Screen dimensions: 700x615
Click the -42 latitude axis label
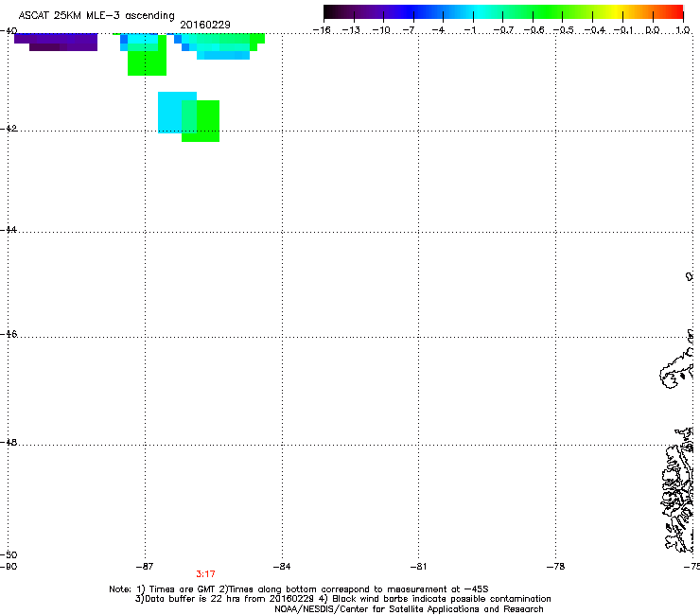pyautogui.click(x=9, y=129)
